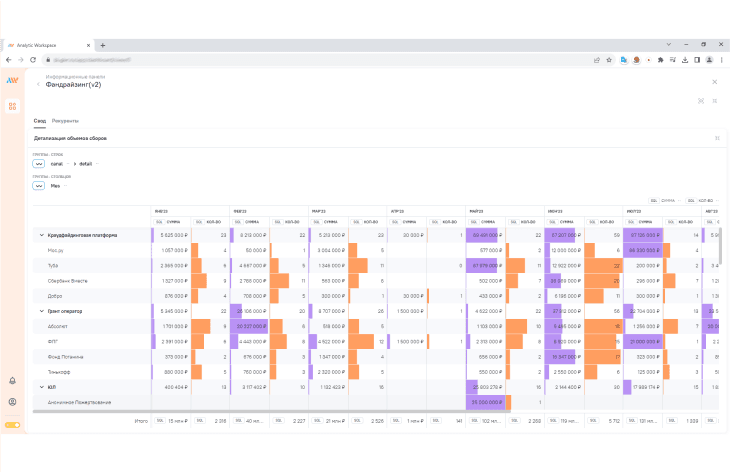This screenshot has width=731, height=473.
Task: Select the Фонд Потанина row label
Action: [65, 357]
